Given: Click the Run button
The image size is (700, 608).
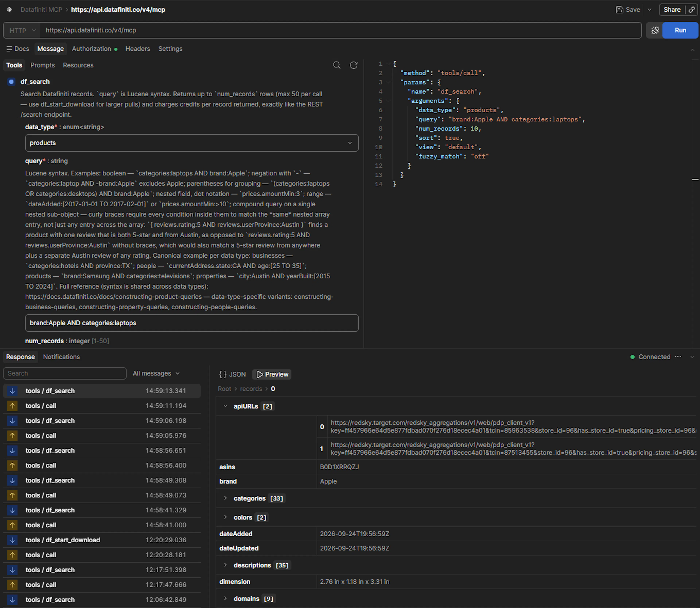Looking at the screenshot, I should pos(680,30).
